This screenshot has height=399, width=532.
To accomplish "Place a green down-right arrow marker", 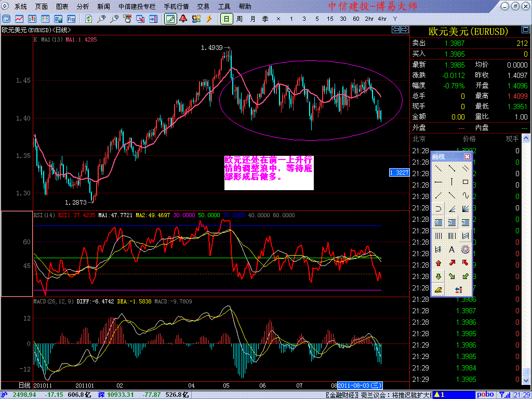I will pos(452,276).
